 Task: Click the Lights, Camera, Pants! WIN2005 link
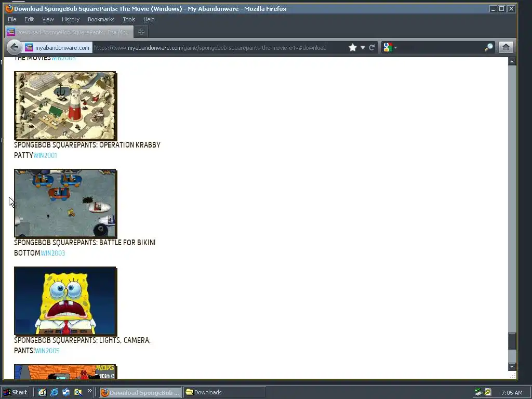click(47, 351)
